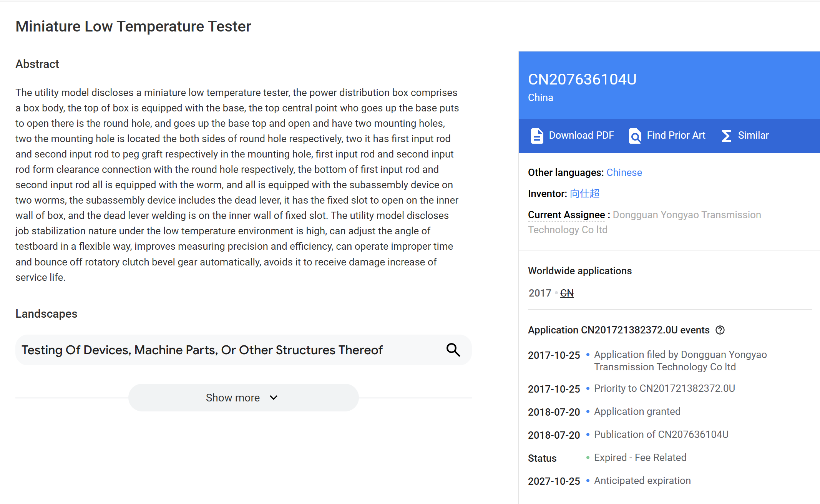Open the Chinese language version
Viewport: 820px width, 504px height.
[x=624, y=172]
